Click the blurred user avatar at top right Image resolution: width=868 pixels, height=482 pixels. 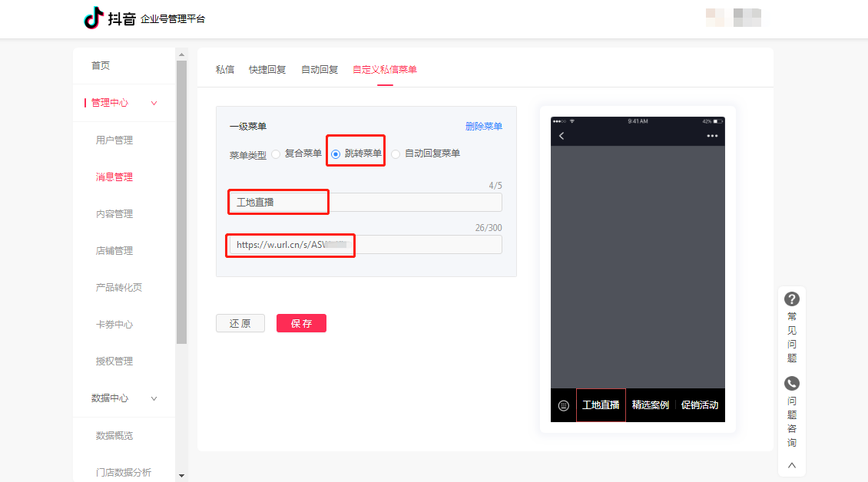715,18
